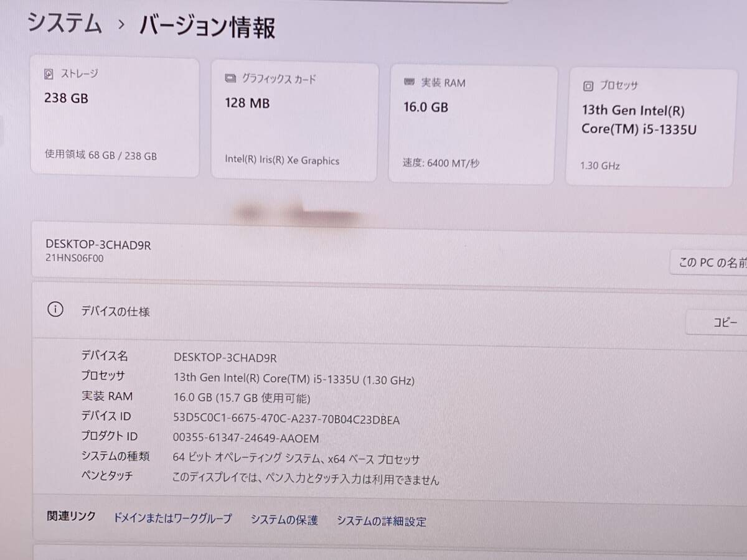Open システムの詳細設定 link
The height and width of the screenshot is (560, 747).
[x=382, y=521]
